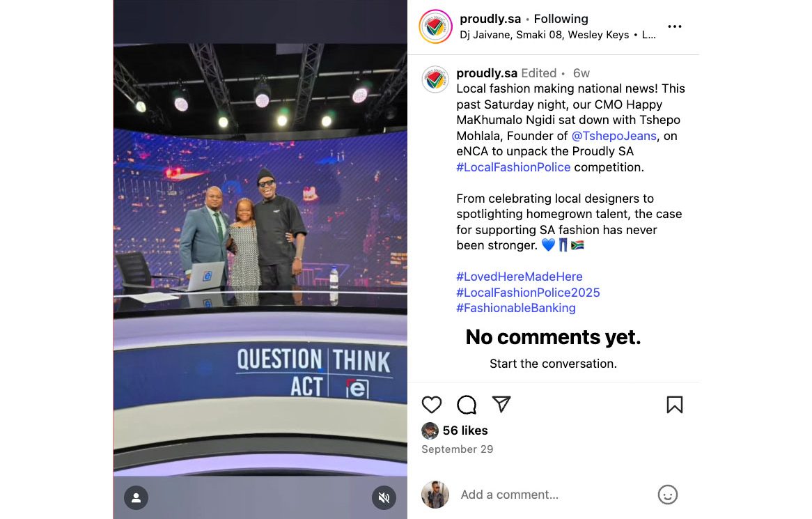Click the September 29 post date
This screenshot has width=812, height=519.
click(458, 449)
